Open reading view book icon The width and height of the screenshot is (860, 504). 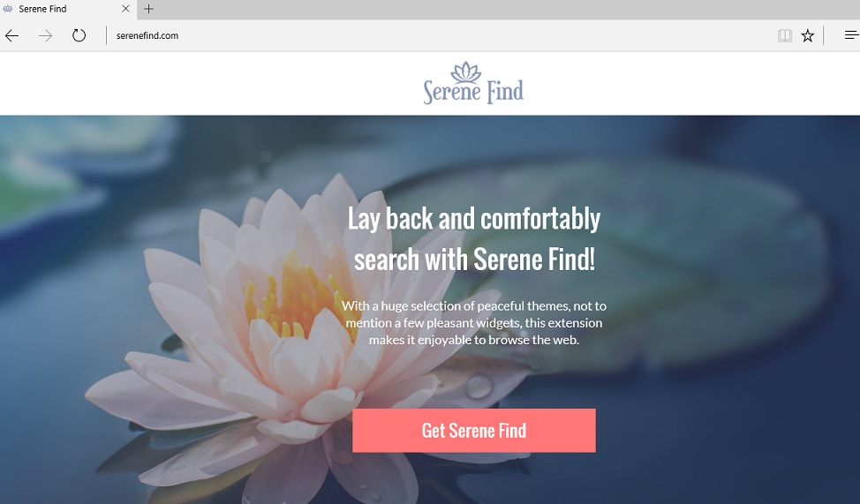785,36
